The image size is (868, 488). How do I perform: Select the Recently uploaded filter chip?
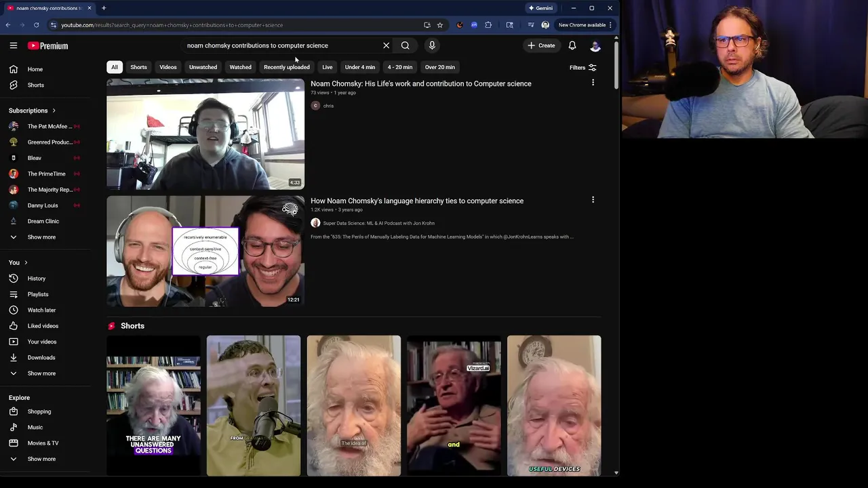coord(286,67)
